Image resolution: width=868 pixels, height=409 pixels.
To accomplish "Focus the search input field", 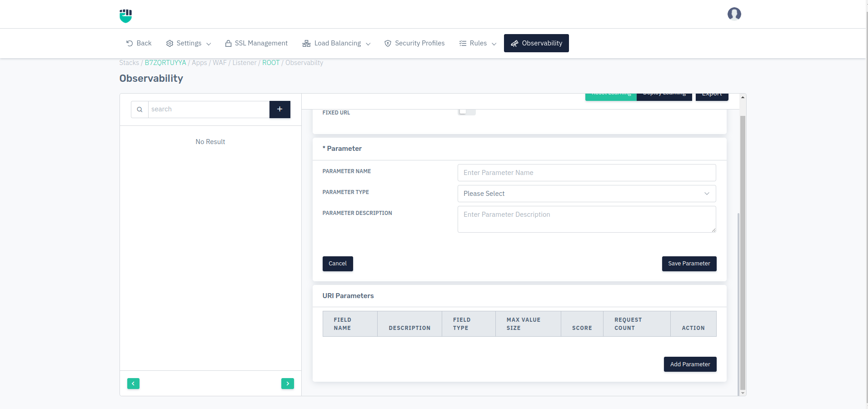I will point(209,110).
